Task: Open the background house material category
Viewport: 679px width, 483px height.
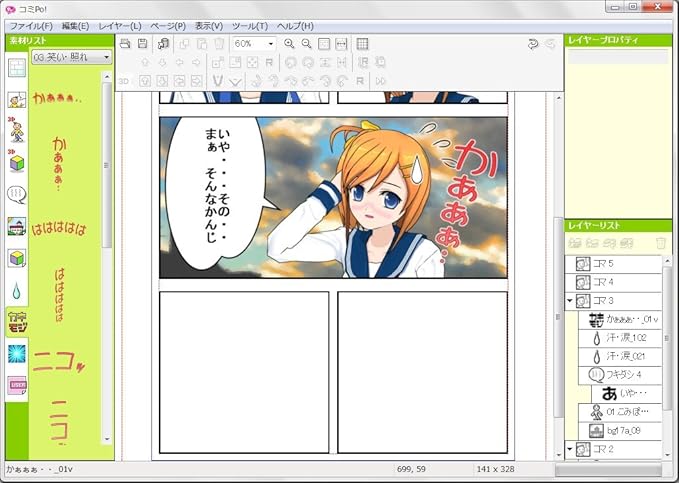Action: tap(16, 226)
